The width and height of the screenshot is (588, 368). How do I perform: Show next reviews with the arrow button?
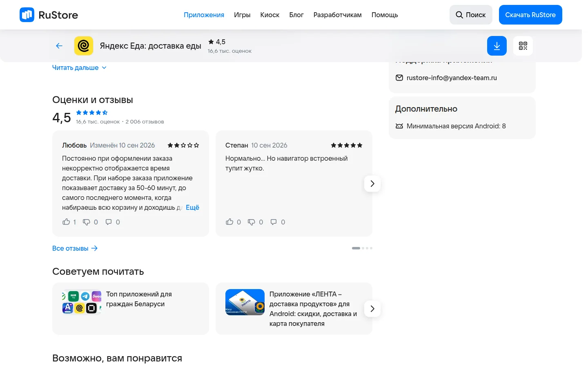tap(372, 184)
